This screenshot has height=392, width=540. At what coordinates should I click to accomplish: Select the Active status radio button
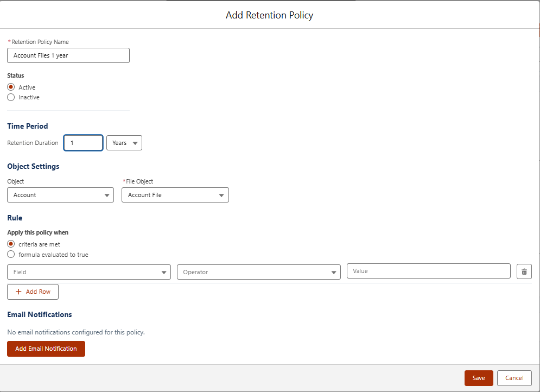tap(11, 87)
